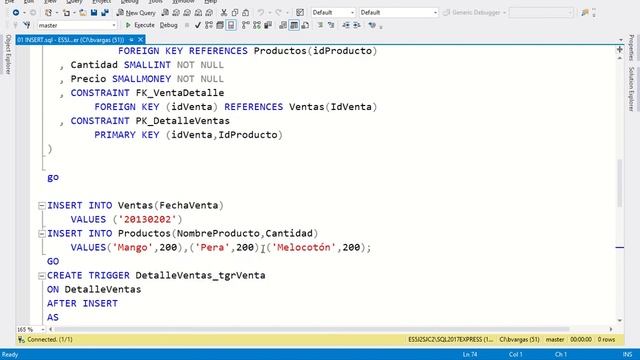
Task: Click the Results to File icon
Action: point(305,25)
